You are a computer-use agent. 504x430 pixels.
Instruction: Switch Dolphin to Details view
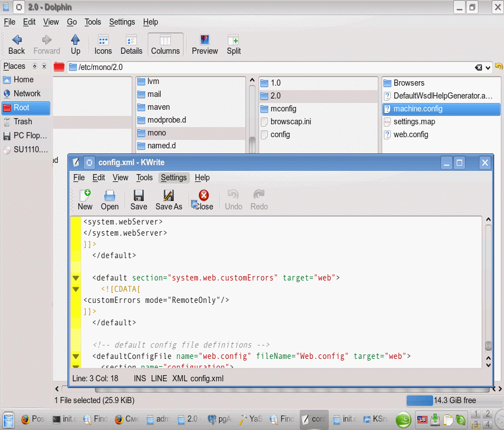131,45
